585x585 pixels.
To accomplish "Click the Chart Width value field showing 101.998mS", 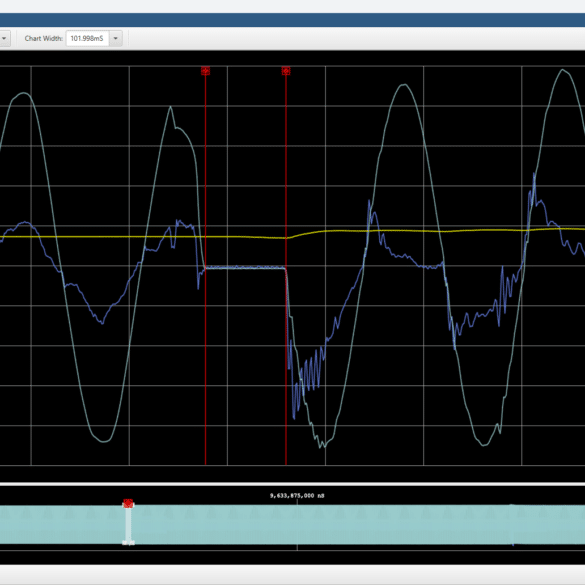I will pyautogui.click(x=87, y=38).
